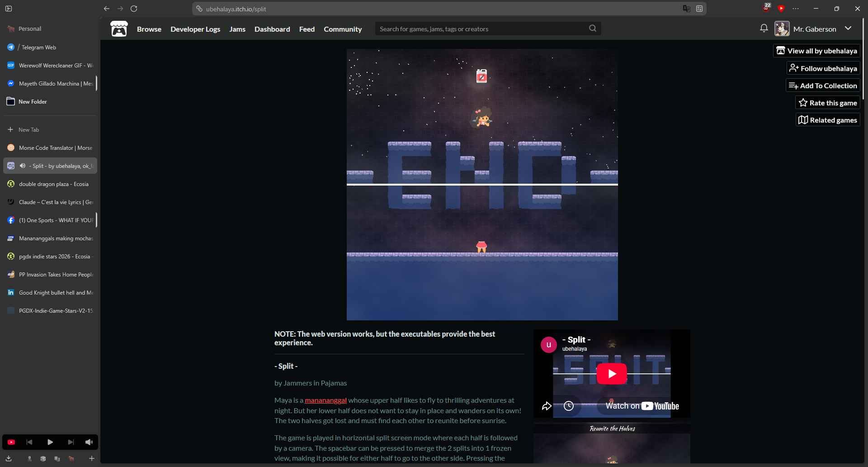Skip to previous track in media controls
The image size is (868, 467).
tap(29, 442)
